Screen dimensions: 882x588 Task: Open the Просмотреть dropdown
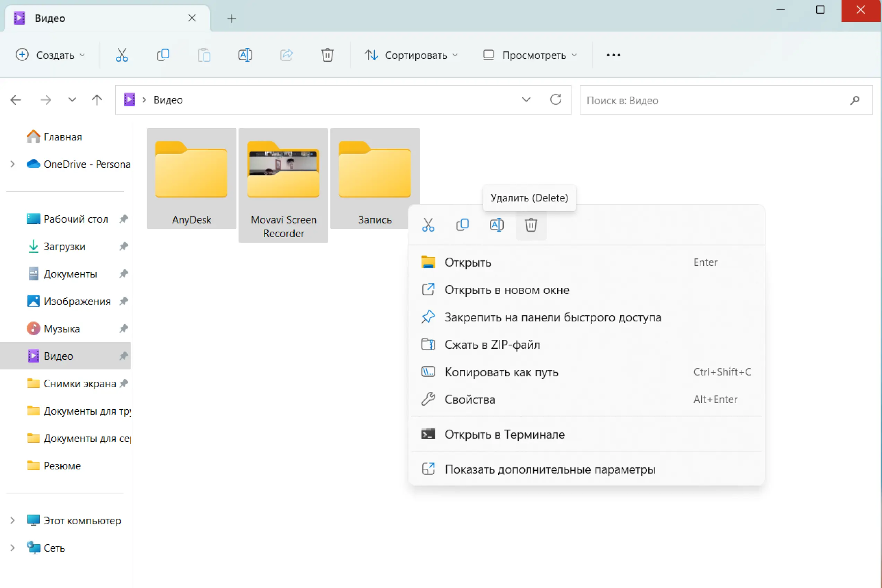point(529,55)
